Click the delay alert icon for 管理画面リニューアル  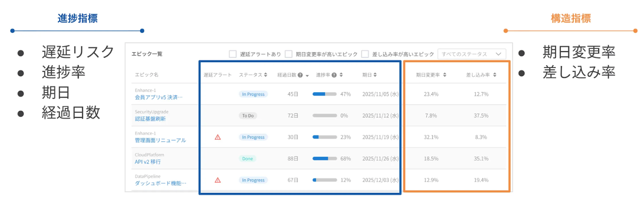pos(218,137)
